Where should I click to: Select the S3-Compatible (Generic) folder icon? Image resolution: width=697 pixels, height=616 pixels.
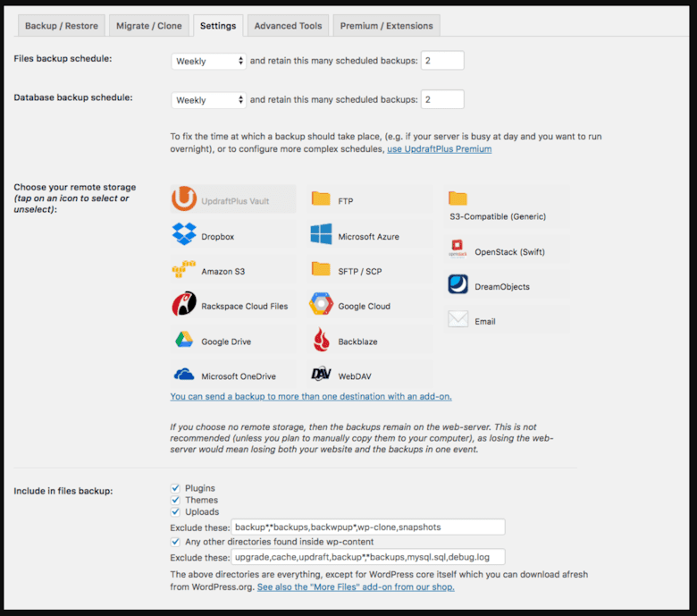[x=458, y=198]
